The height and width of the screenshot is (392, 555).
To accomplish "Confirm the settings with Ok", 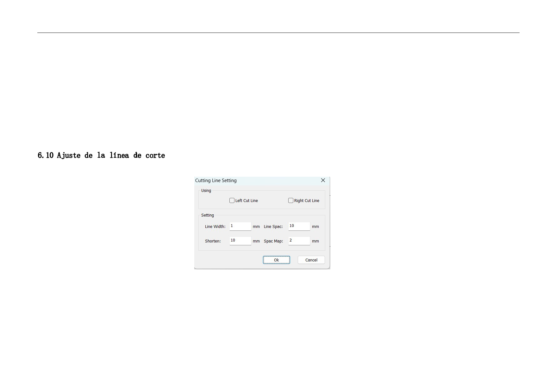I will [276, 260].
